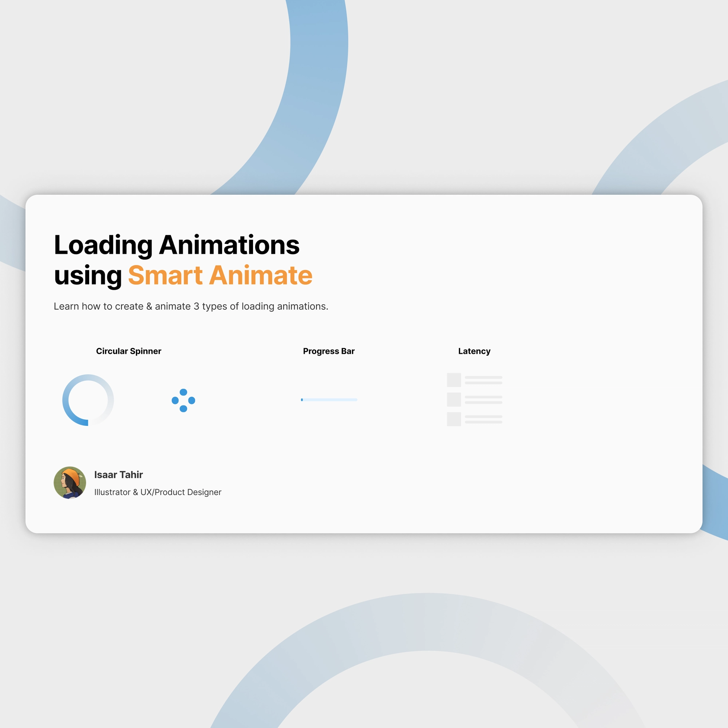Viewport: 728px width, 728px height.
Task: Click the Isaar Tahir author name
Action: (x=118, y=475)
